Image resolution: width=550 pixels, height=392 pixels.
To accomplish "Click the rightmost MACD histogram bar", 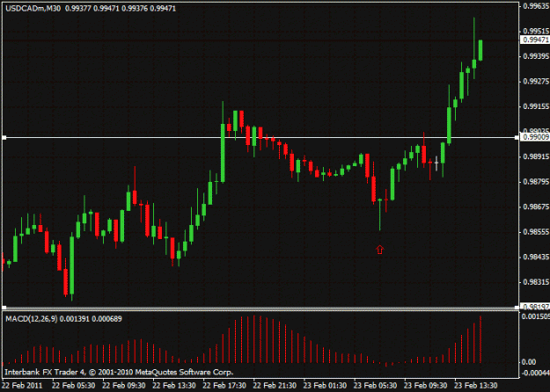I will 480,339.
